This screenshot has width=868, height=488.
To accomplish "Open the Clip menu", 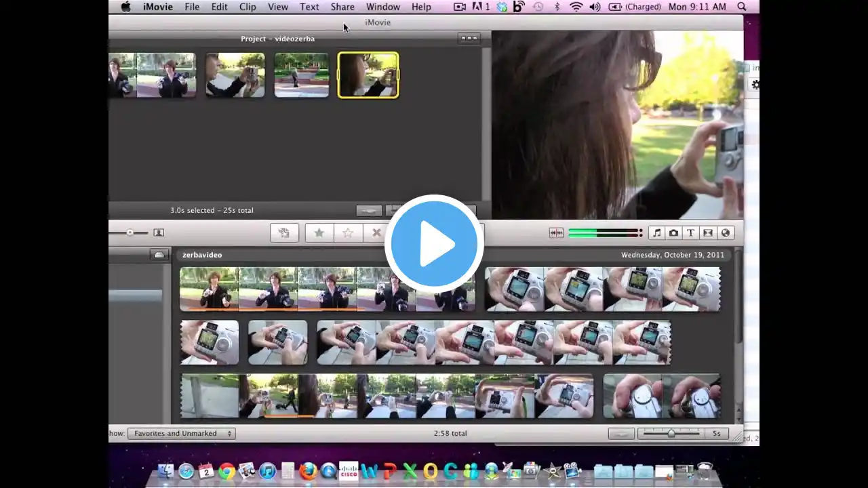I will (248, 7).
